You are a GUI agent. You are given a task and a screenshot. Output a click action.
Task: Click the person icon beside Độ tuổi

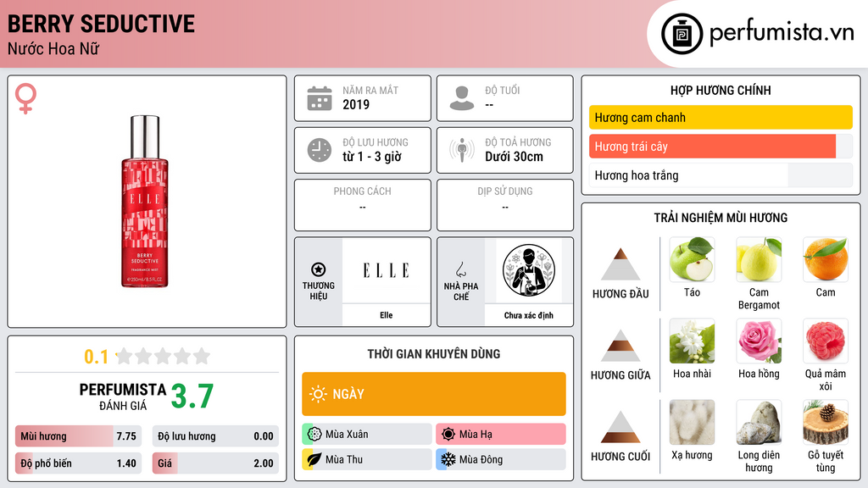(462, 98)
